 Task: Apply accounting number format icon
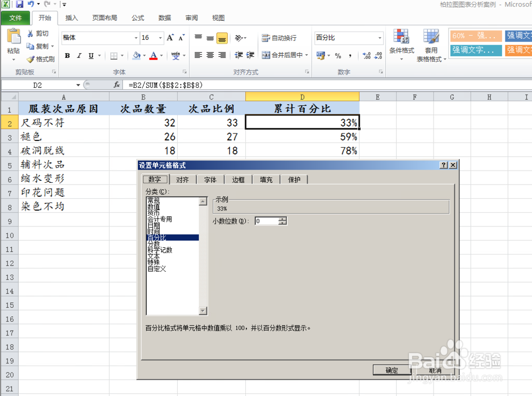(321, 55)
